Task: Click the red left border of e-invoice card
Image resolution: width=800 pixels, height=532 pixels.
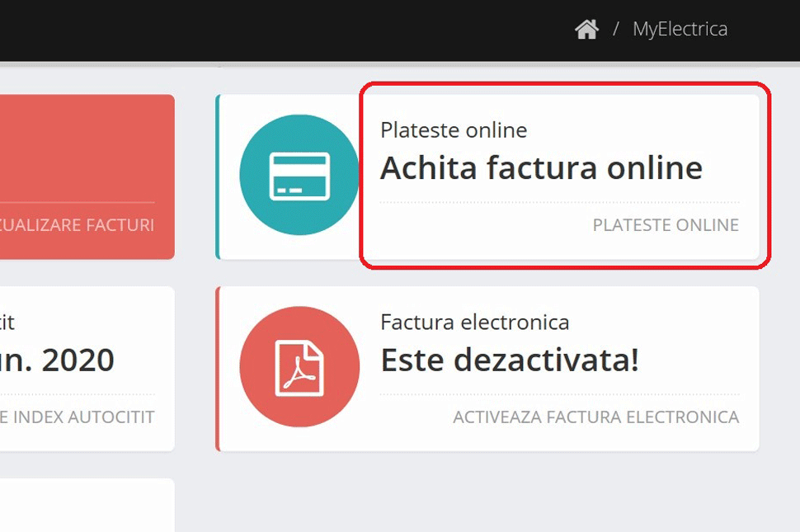Action: (217, 369)
